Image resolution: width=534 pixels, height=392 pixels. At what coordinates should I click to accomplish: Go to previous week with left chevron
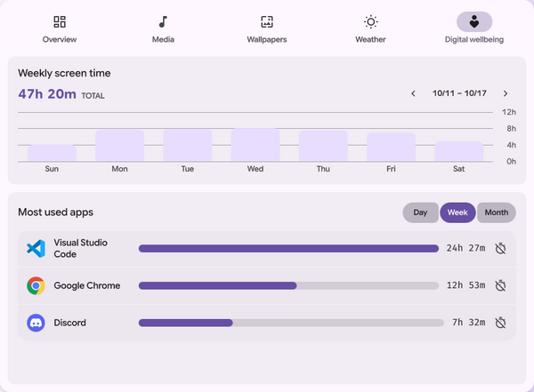pos(413,93)
